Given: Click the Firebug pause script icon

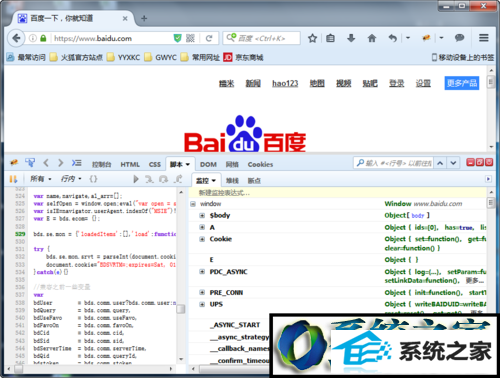Looking at the screenshot, I should [13, 179].
